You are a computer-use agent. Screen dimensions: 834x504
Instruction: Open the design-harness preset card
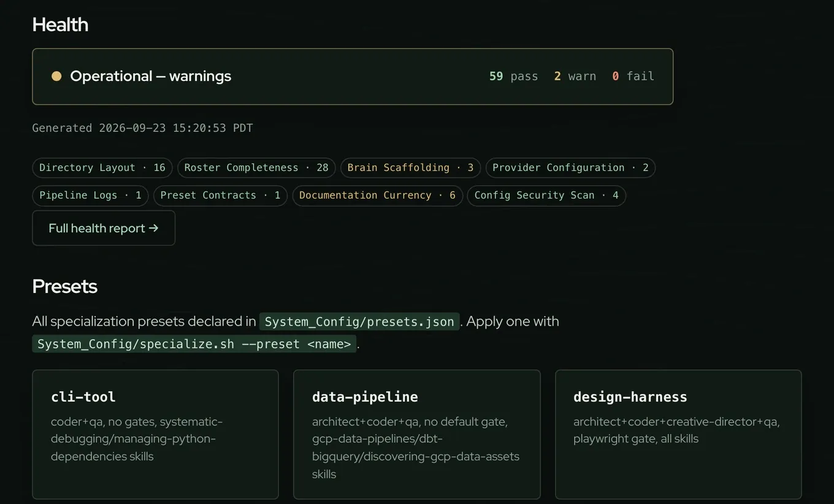click(678, 434)
